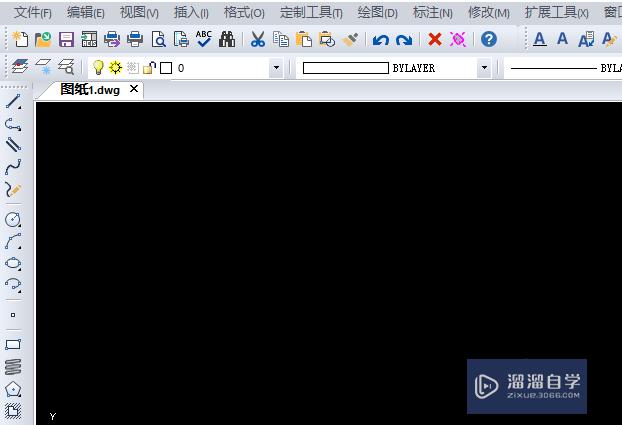Select the helix/coil tool

click(x=13, y=367)
